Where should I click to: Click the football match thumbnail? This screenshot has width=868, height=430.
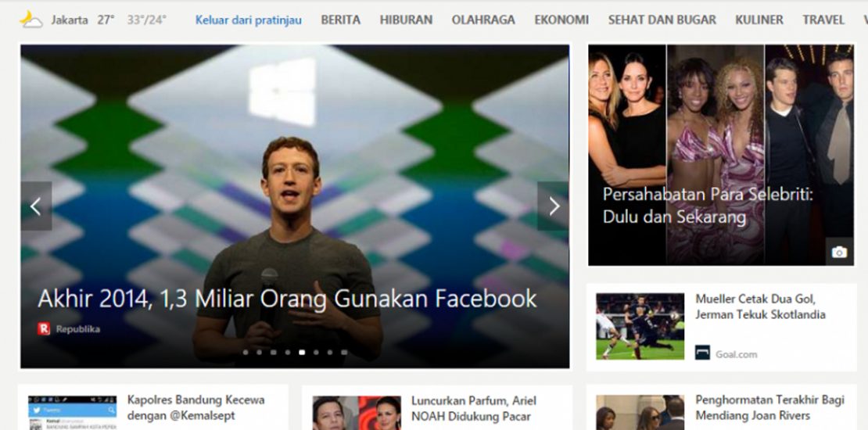point(640,327)
